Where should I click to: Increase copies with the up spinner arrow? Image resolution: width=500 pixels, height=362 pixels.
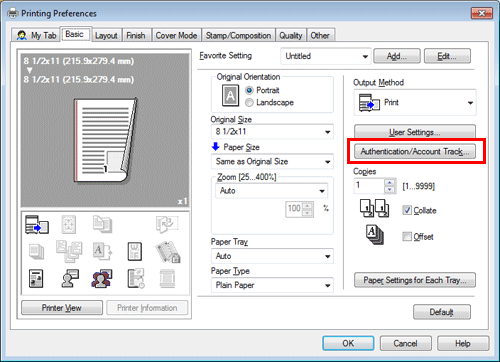389,183
